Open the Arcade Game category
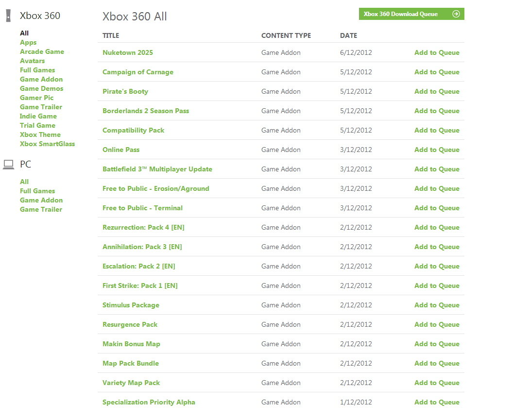Viewport: 512px width, 420px height. click(42, 51)
